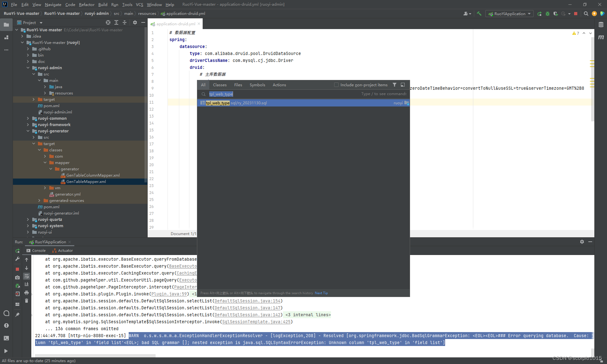Open Run panel settings gear on the right
The height and width of the screenshot is (364, 607).
tap(582, 242)
